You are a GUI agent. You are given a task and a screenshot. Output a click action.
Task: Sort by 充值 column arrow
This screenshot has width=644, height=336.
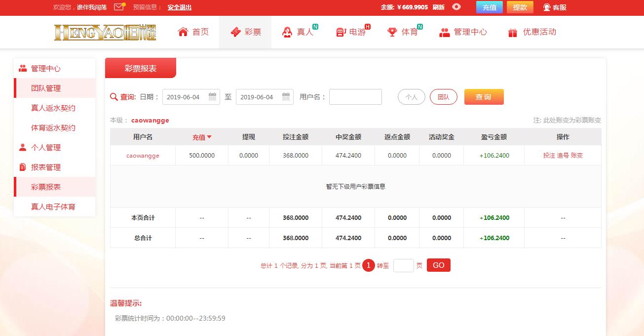click(x=209, y=137)
